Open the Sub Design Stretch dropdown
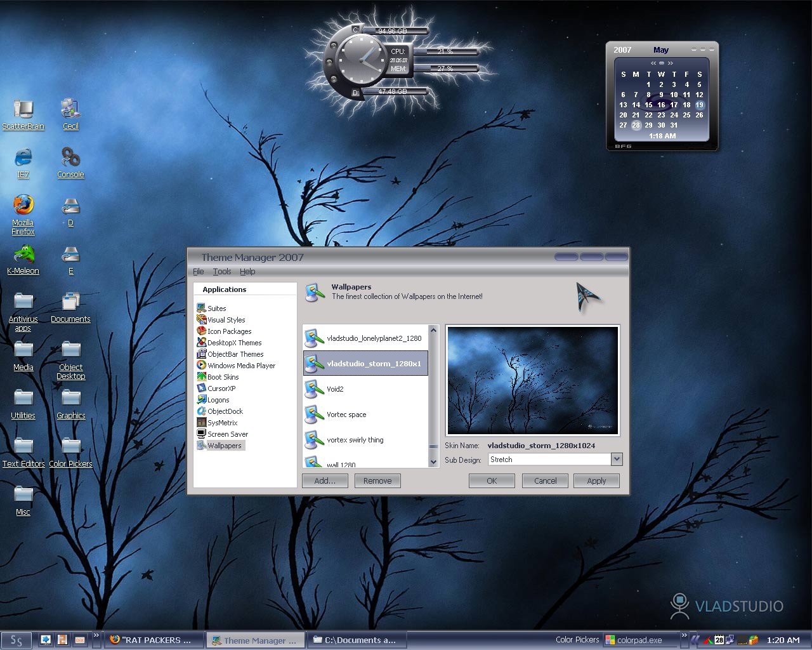The image size is (812, 650). pyautogui.click(x=617, y=459)
